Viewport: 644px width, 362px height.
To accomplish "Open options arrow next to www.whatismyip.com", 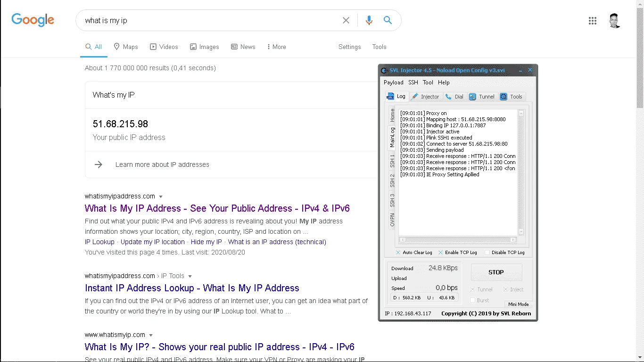I will 151,335.
